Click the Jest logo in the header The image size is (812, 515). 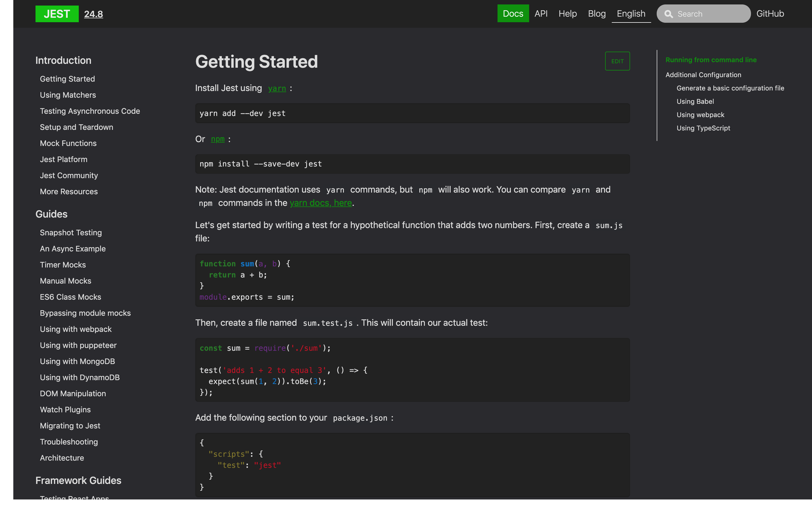tap(57, 14)
